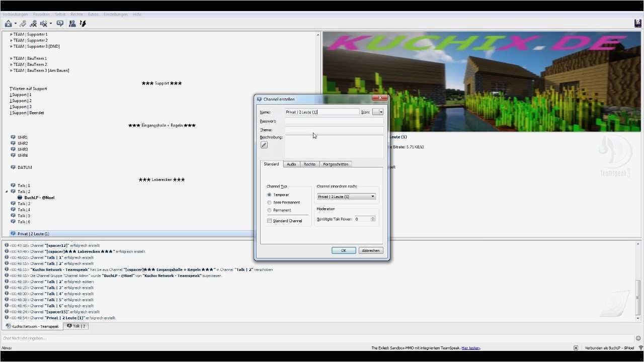
Task: Select the Semi-Permanent channel type
Action: pos(269,203)
